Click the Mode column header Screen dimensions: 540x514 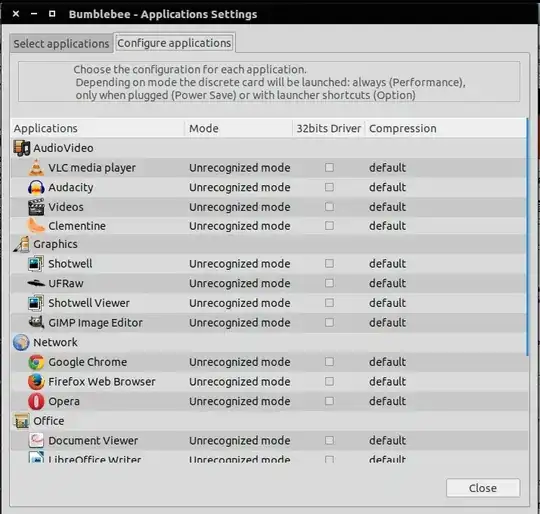point(239,128)
